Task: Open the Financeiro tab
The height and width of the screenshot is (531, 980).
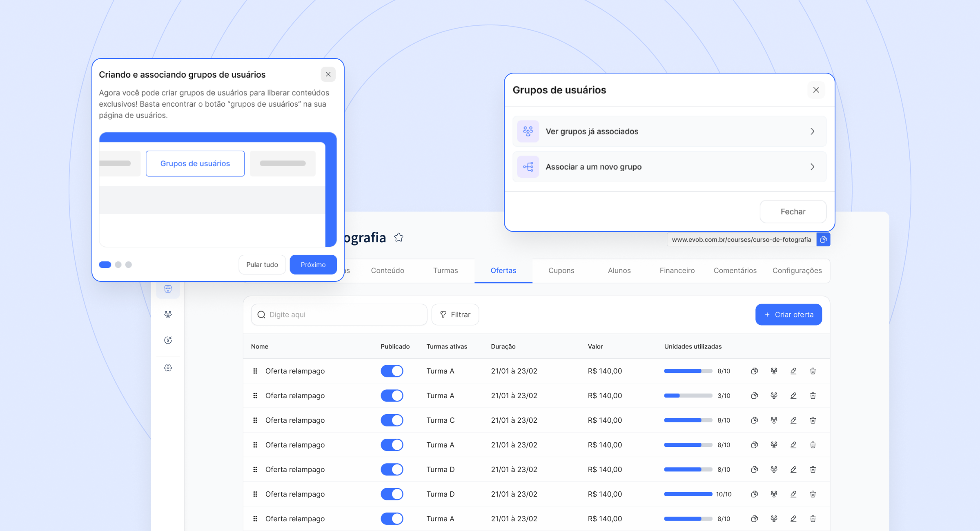Action: 677,270
